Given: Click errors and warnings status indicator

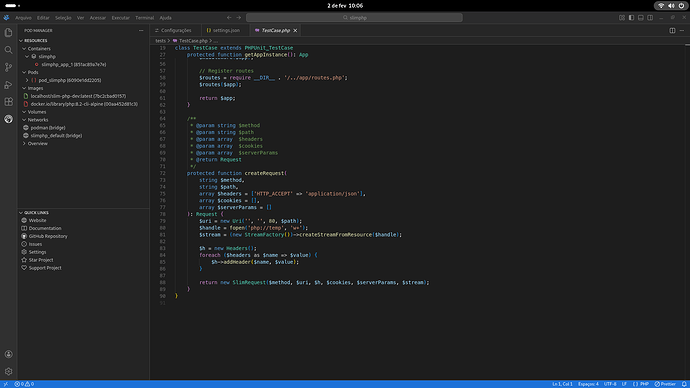Looking at the screenshot, I should pyautogui.click(x=24, y=384).
